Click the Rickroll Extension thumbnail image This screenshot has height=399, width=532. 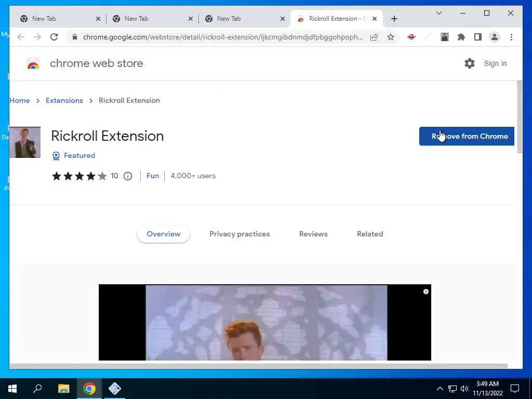25,142
